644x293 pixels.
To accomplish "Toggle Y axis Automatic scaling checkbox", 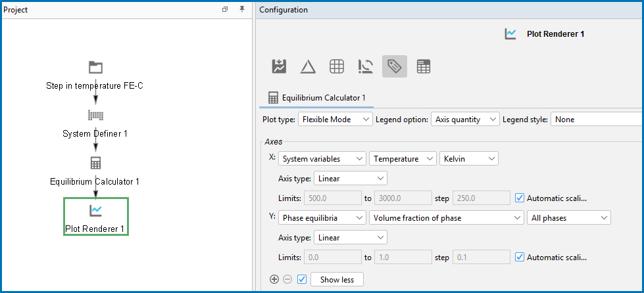I will tap(520, 258).
